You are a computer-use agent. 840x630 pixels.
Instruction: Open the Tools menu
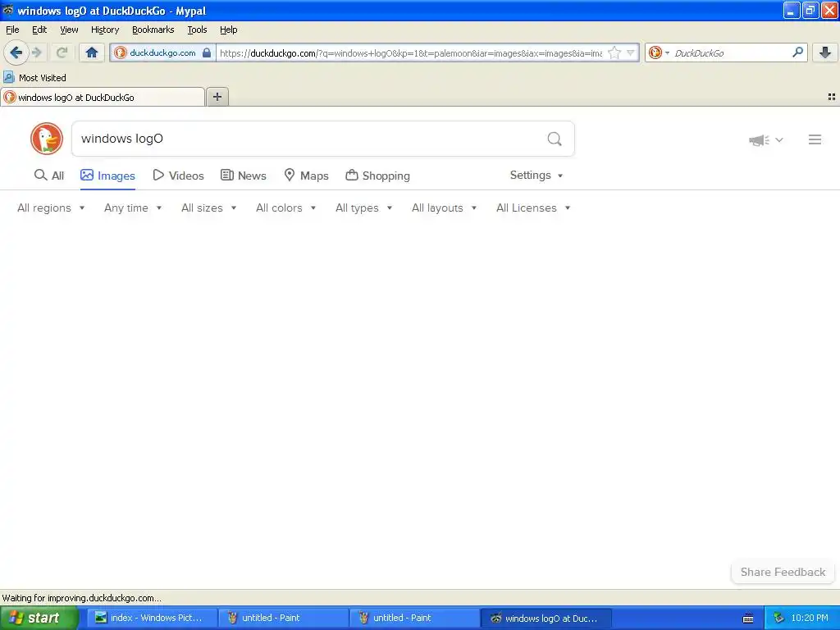[197, 30]
